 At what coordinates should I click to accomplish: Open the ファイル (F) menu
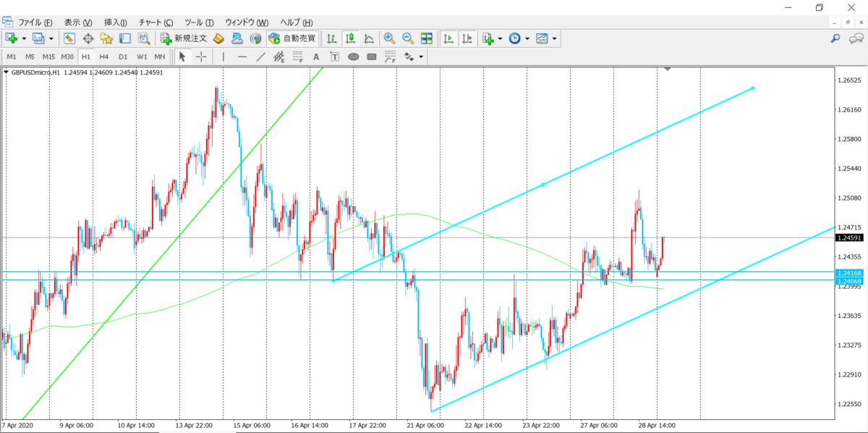(35, 22)
